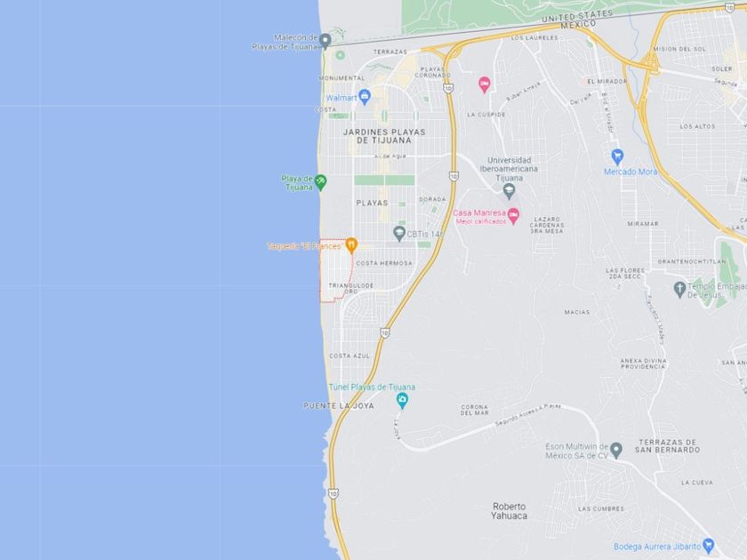Image resolution: width=747 pixels, height=560 pixels.
Task: Click the Templo Embajadores De Jesus marker
Action: pyautogui.click(x=679, y=289)
